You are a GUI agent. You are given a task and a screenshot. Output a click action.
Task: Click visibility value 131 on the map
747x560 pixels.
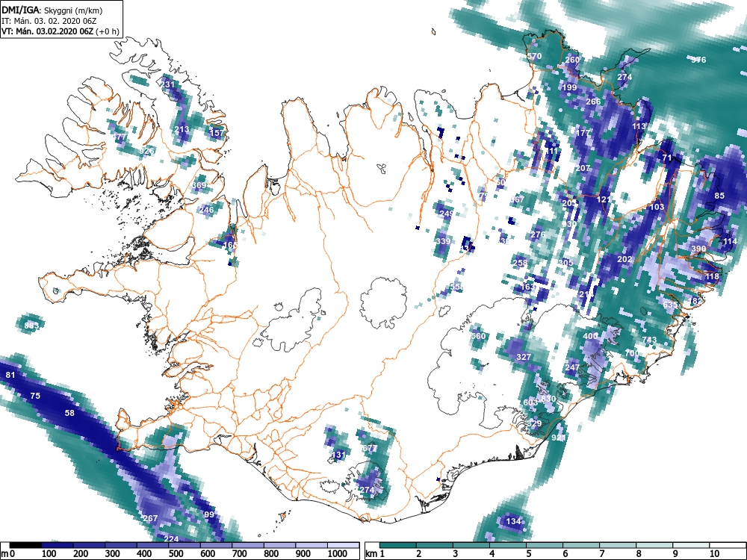(x=338, y=455)
